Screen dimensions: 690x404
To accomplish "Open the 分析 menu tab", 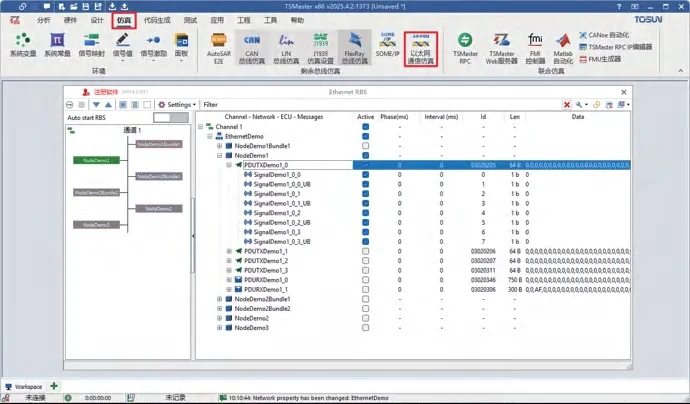I will coord(44,20).
